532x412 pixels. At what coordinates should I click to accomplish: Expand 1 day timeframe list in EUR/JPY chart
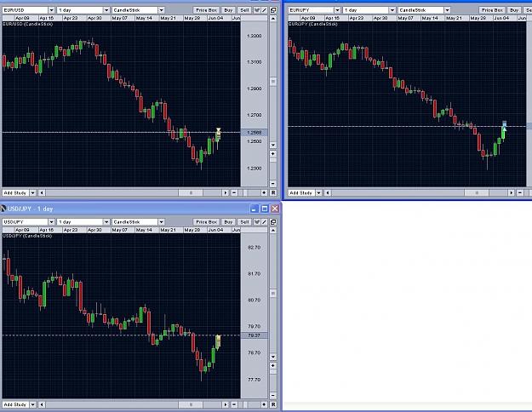tap(392, 10)
